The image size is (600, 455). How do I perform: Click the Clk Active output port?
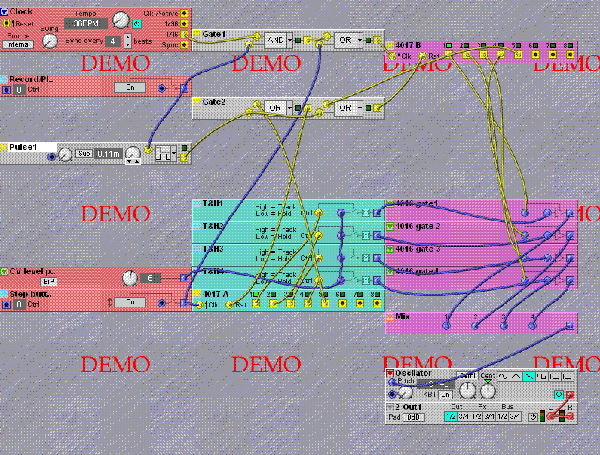[184, 13]
